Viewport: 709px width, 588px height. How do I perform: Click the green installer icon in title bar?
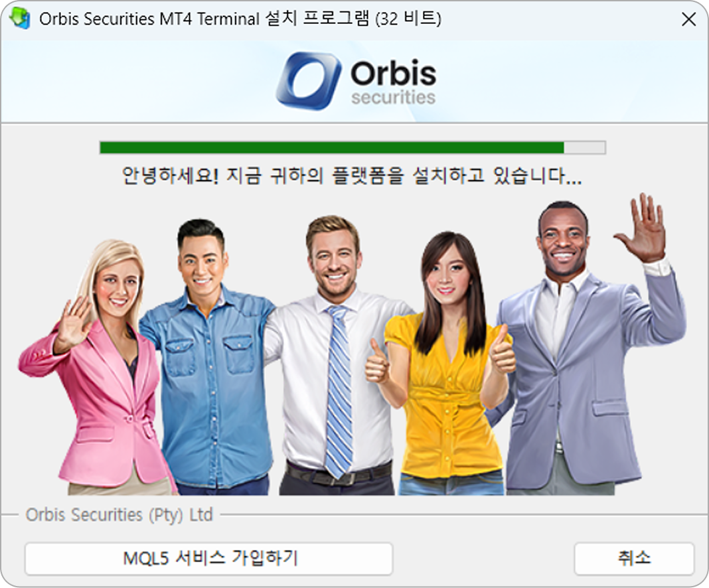(x=20, y=19)
